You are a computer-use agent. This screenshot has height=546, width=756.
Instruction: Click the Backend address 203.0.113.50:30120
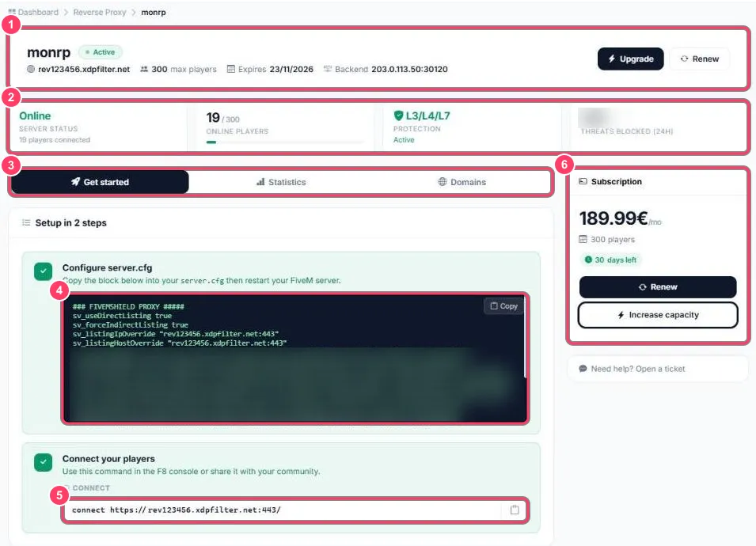pos(409,69)
